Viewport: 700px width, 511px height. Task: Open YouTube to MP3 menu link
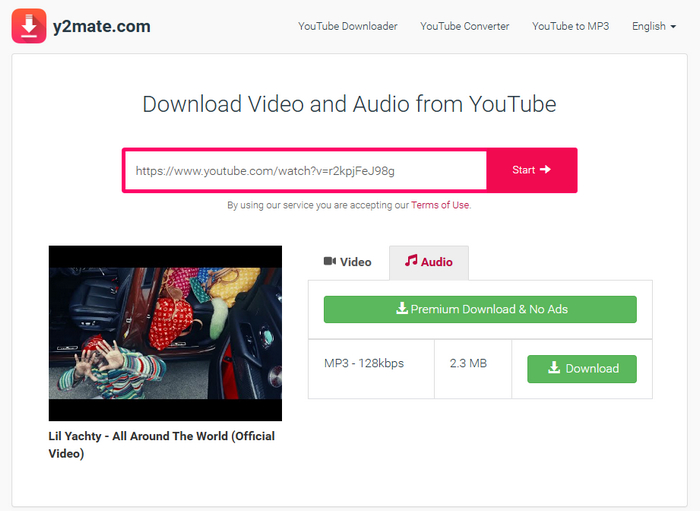point(571,26)
